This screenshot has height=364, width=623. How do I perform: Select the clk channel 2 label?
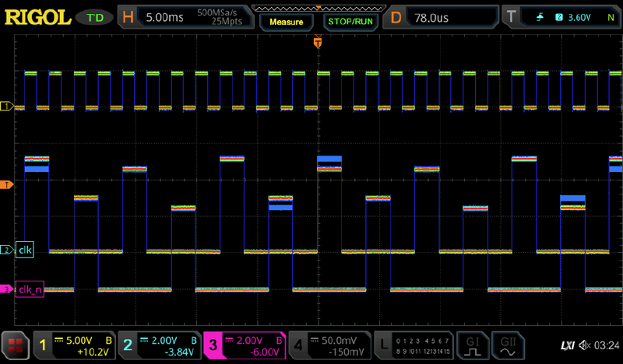click(25, 250)
